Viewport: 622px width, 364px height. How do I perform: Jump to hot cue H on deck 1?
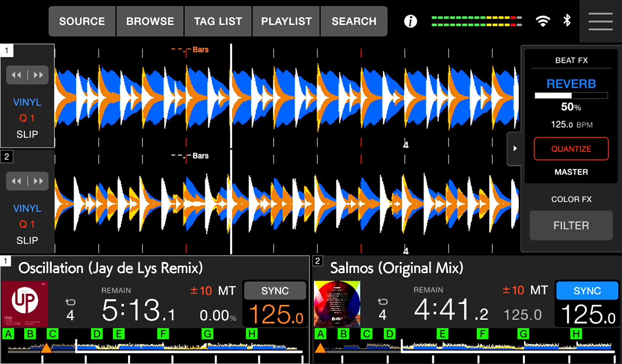(252, 334)
